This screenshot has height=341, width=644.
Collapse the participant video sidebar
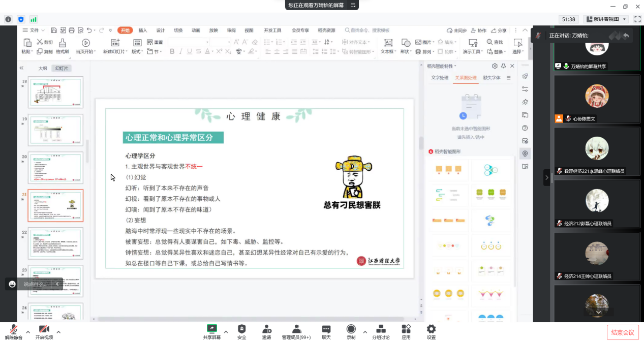click(546, 177)
